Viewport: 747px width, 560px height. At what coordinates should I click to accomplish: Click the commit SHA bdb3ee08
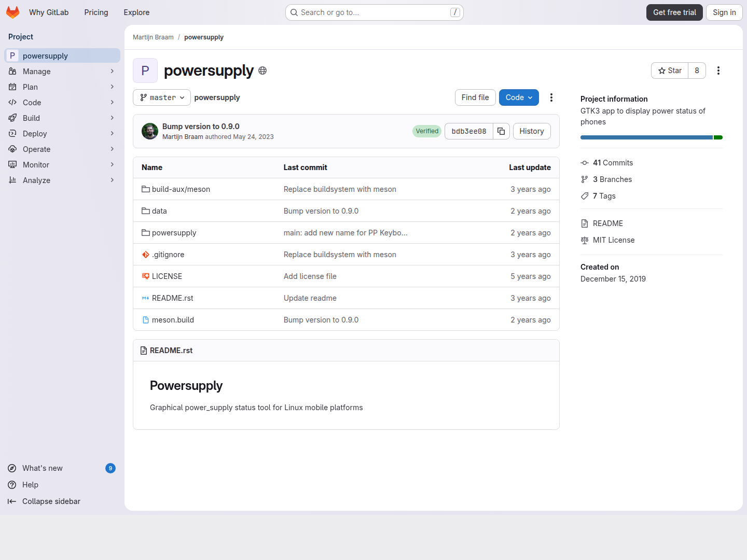tap(469, 131)
